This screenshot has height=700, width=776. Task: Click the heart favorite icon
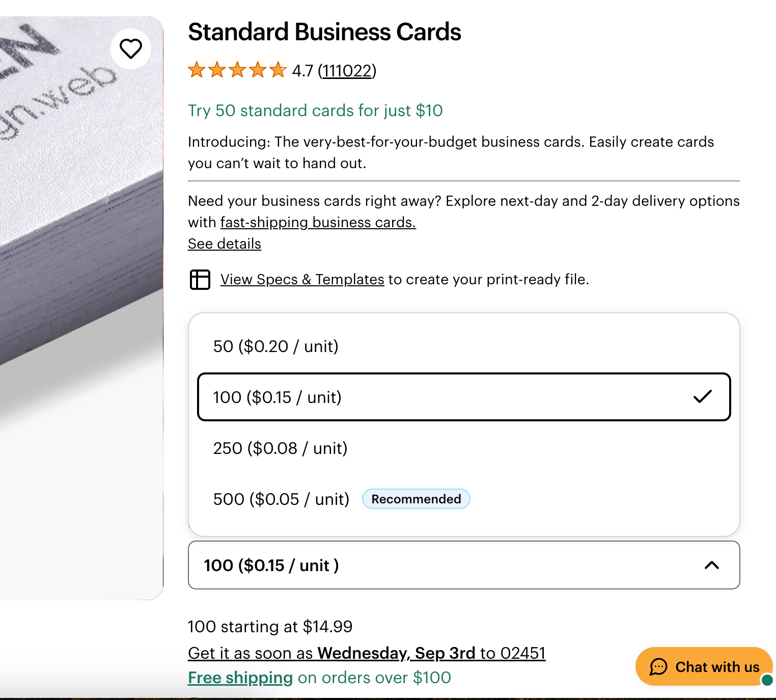tap(130, 49)
